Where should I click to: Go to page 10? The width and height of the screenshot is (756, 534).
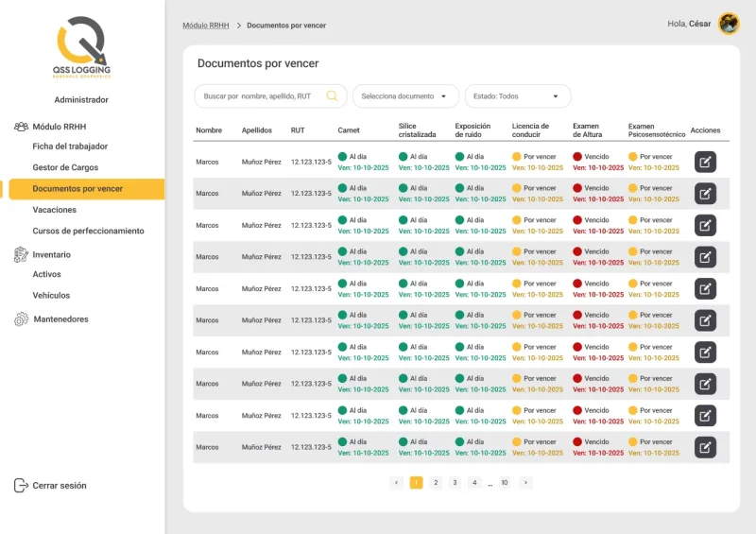(x=505, y=482)
